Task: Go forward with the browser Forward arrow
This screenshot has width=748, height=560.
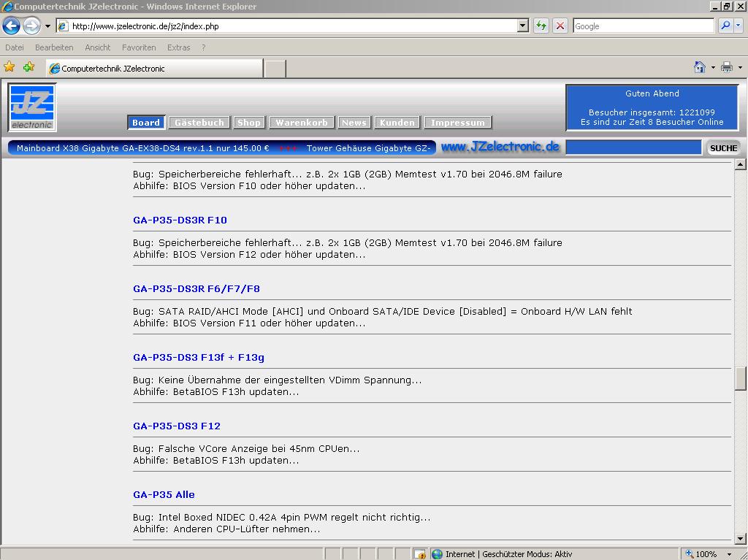Action: click(x=32, y=26)
